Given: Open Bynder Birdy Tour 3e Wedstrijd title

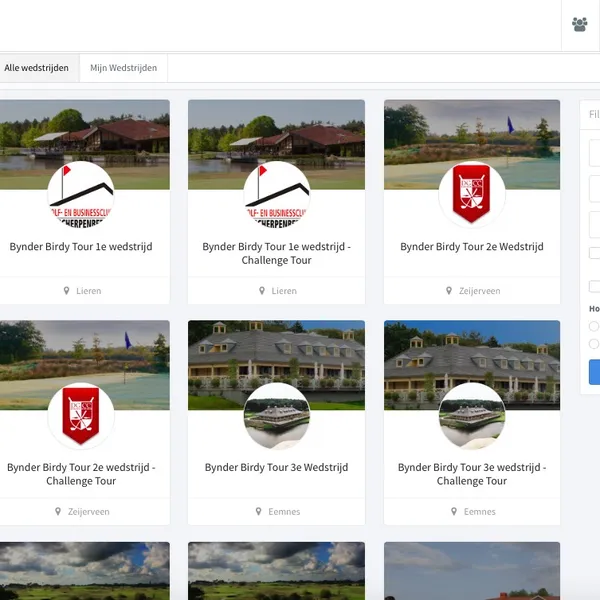Looking at the screenshot, I should coord(276,467).
